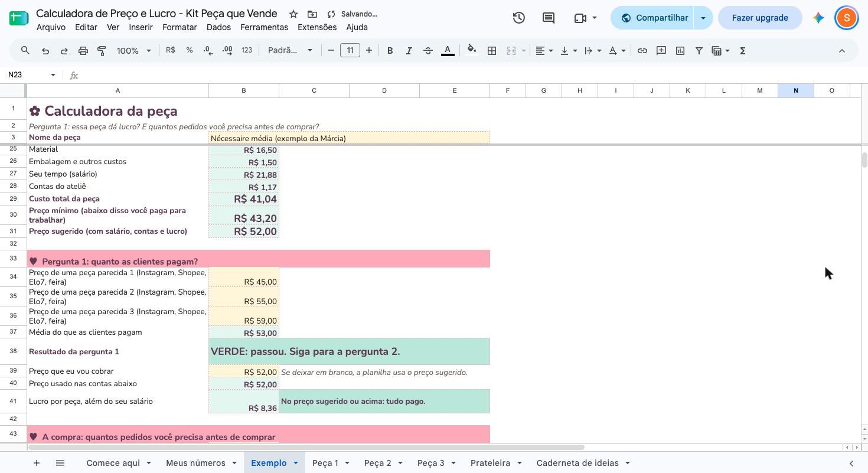The image size is (868, 473).
Task: Open the text color picker
Action: 448,51
